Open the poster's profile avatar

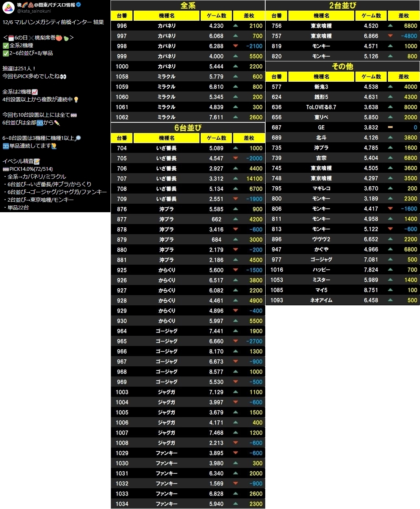tap(8, 8)
